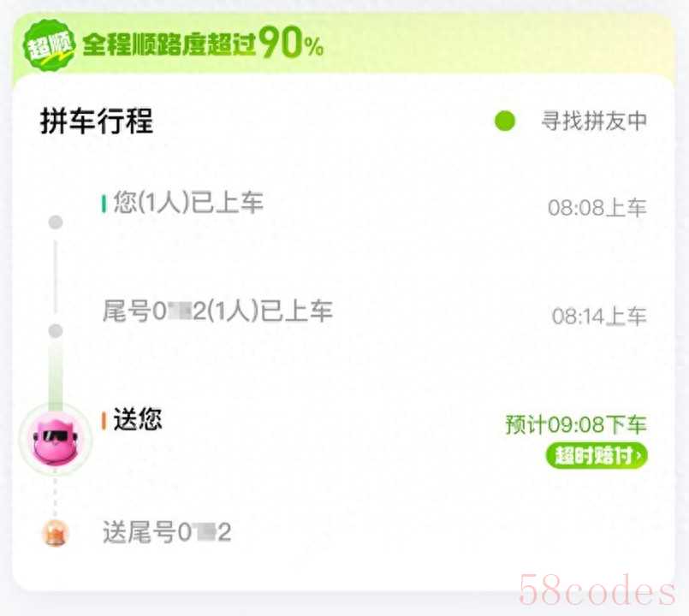Click the green status dot near 寻找拼友中
This screenshot has width=689, height=616.
click(x=505, y=121)
